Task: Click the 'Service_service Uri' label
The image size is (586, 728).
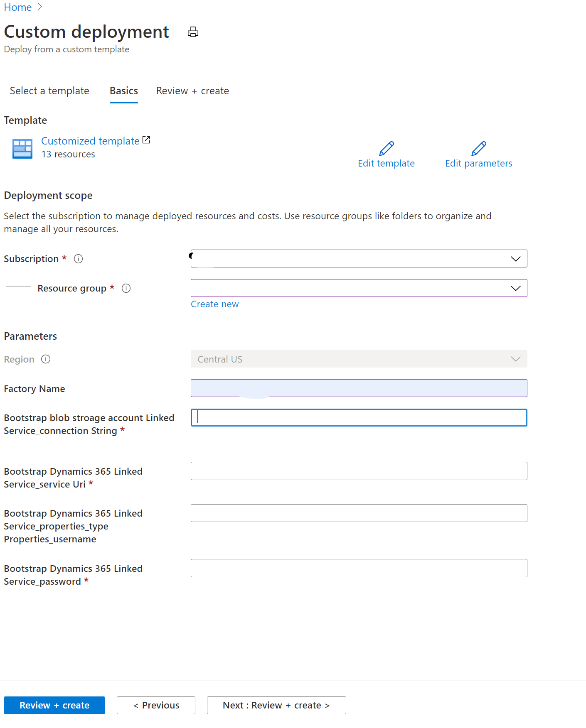Action: tap(44, 485)
